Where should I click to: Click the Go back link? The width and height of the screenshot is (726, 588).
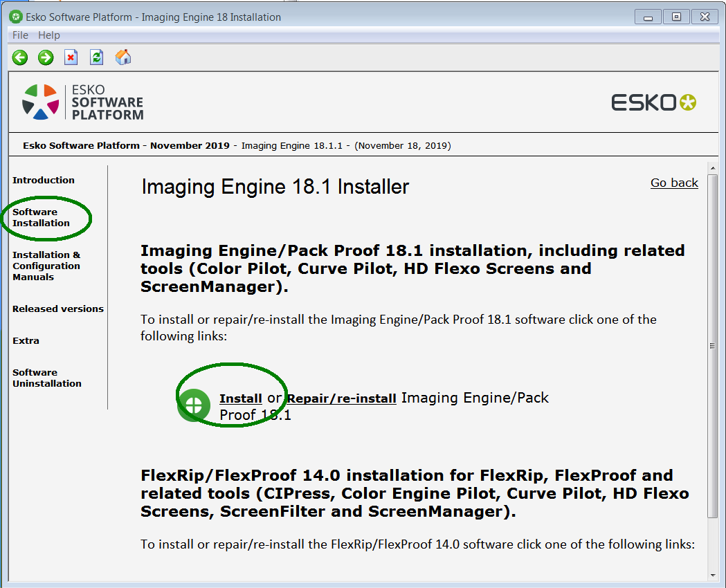click(673, 183)
